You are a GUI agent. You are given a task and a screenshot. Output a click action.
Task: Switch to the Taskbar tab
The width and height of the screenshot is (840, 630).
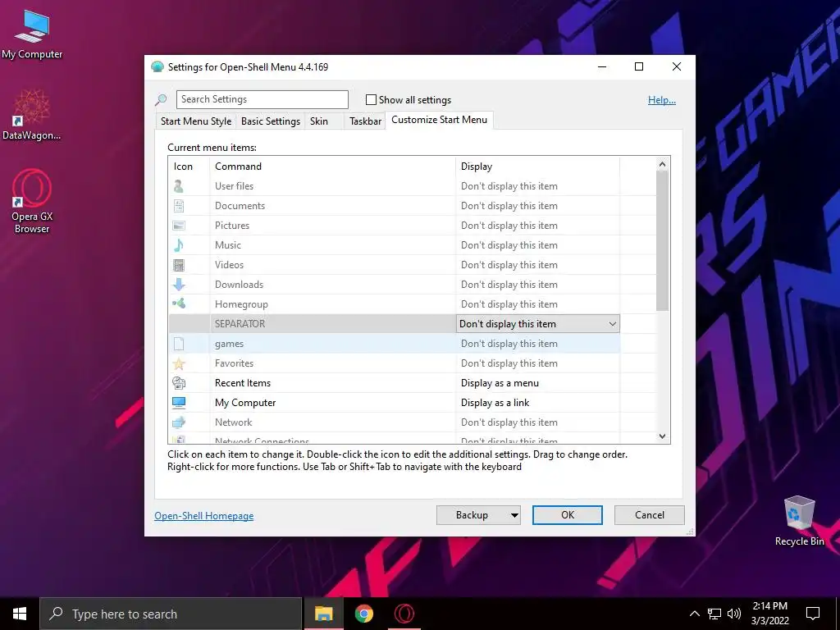(x=365, y=121)
